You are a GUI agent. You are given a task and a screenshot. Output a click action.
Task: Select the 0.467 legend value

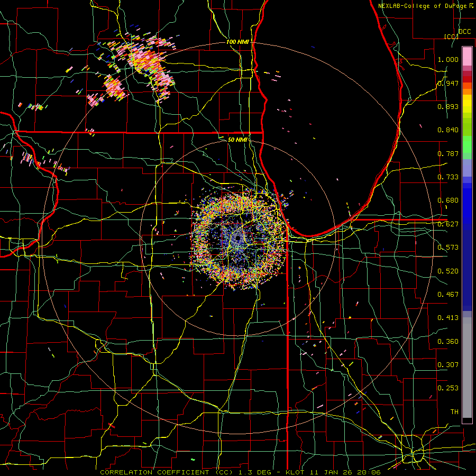(448, 295)
